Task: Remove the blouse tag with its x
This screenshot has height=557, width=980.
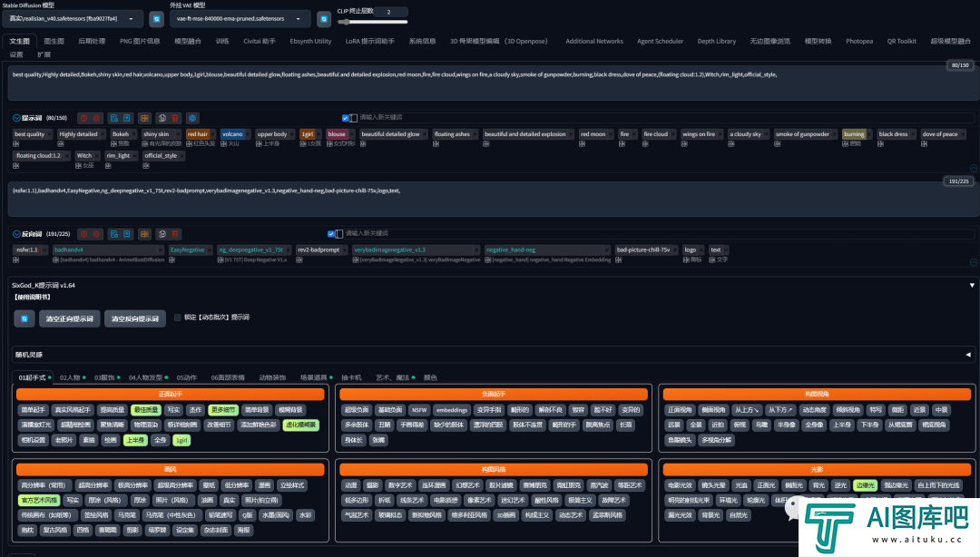Action: point(350,134)
